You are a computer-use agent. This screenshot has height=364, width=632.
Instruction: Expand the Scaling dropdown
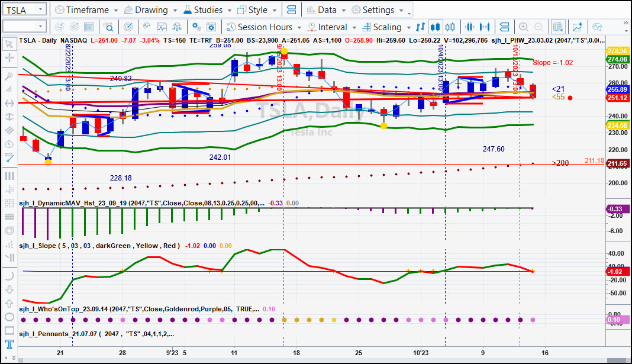coord(409,27)
